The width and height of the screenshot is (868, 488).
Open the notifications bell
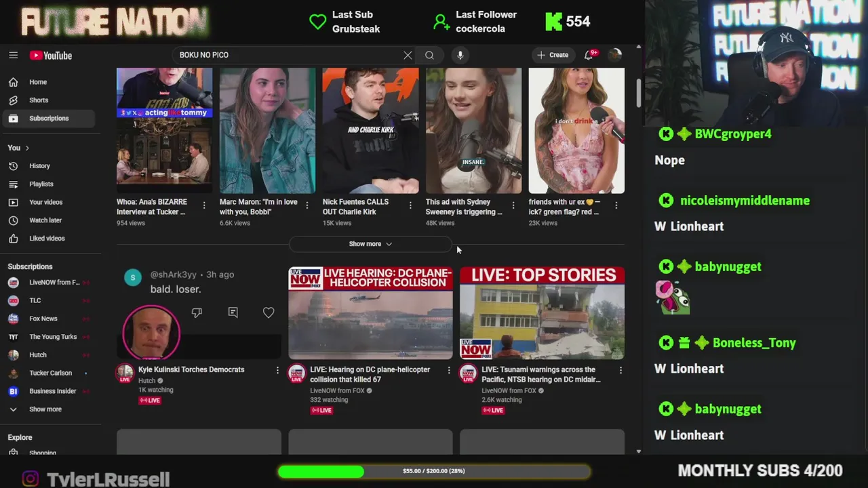click(589, 55)
